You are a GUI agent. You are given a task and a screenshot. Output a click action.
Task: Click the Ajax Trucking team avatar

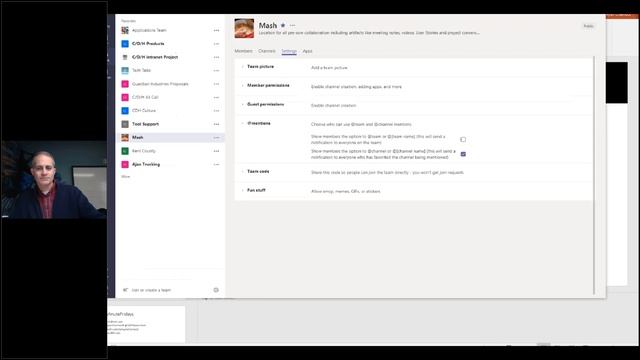coord(125,164)
